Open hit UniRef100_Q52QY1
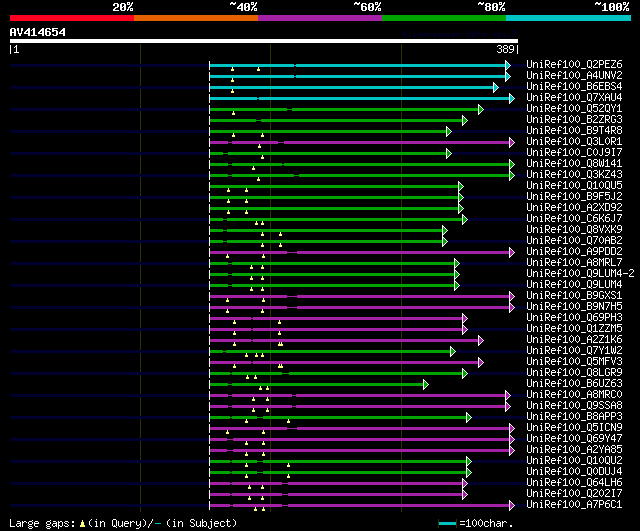This screenshot has height=531, width=640. [x=574, y=109]
